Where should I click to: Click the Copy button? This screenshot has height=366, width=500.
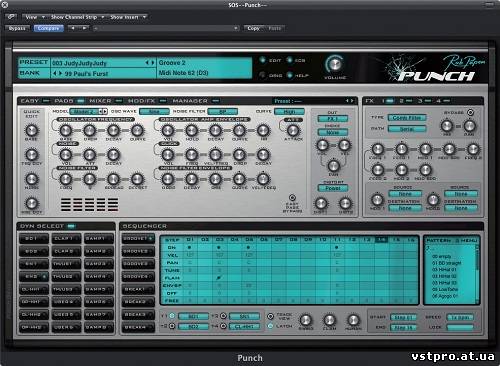coord(253,28)
